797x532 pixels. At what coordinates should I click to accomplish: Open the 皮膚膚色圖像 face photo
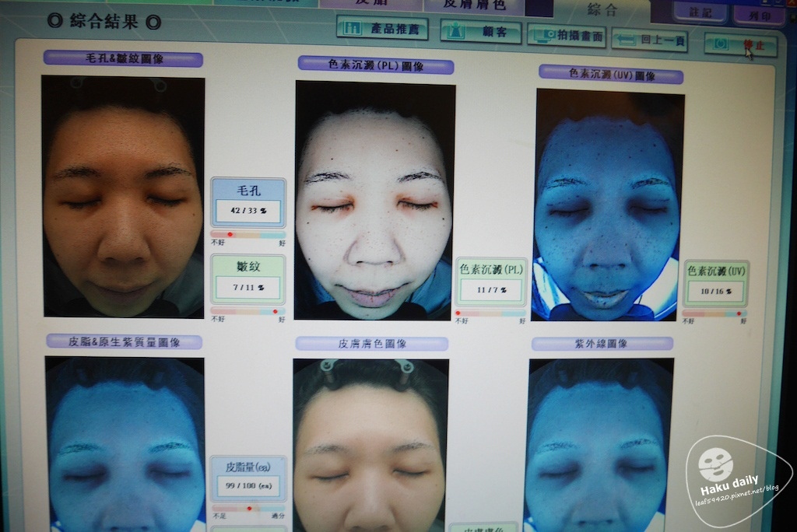tap(370, 446)
